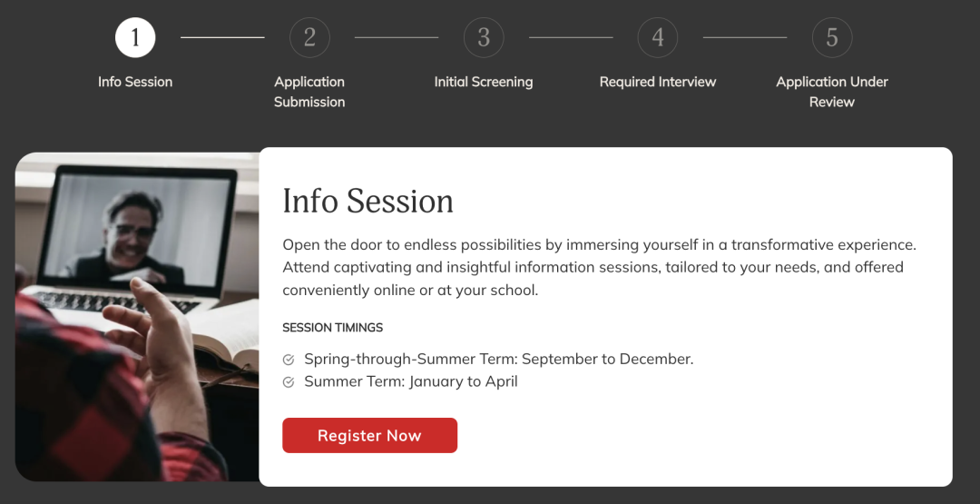The height and width of the screenshot is (504, 980).
Task: Select step 1 circle in stepper
Action: [x=135, y=37]
